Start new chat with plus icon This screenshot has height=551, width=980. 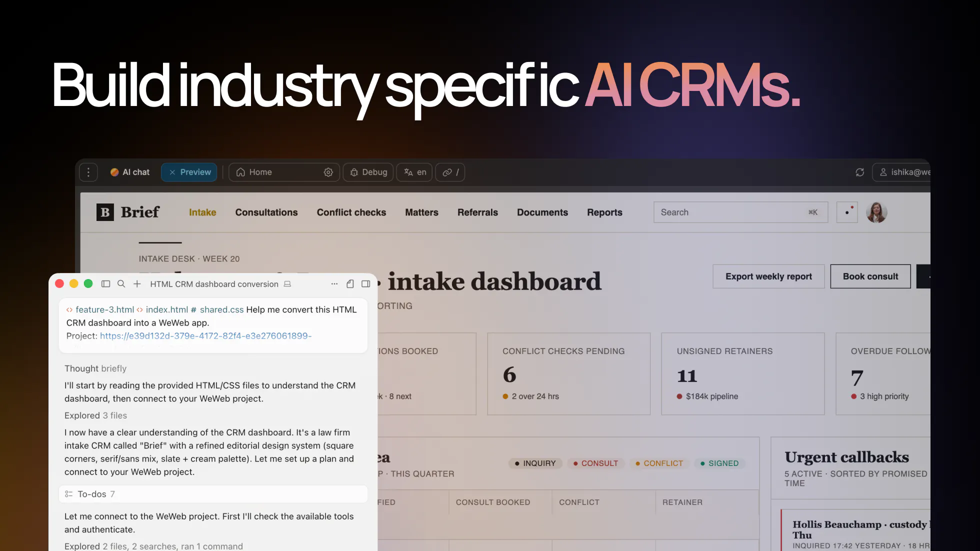click(137, 283)
